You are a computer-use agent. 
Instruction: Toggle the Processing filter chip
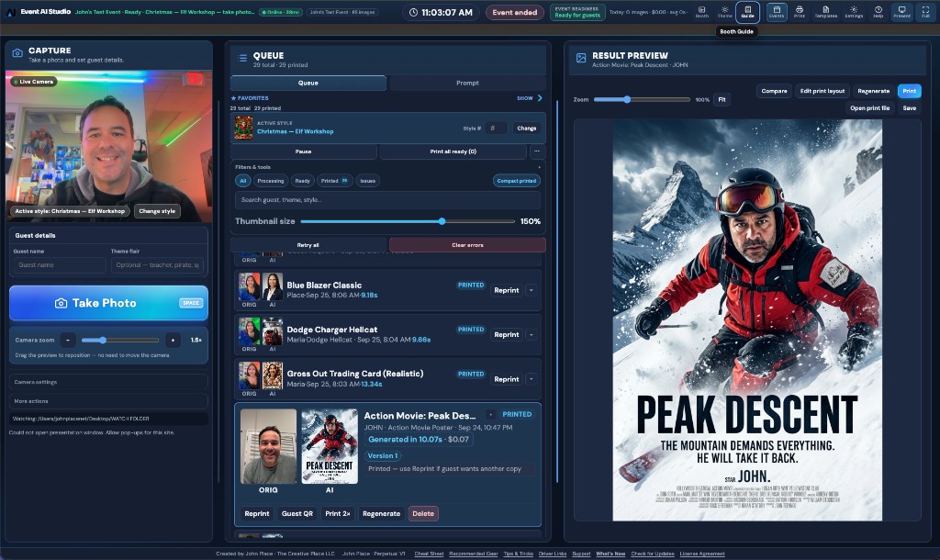point(271,181)
